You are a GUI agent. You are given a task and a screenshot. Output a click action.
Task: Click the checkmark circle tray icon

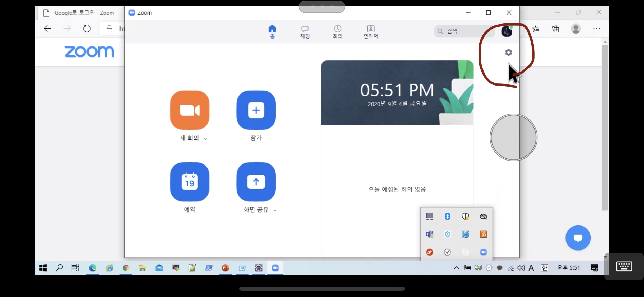447,252
